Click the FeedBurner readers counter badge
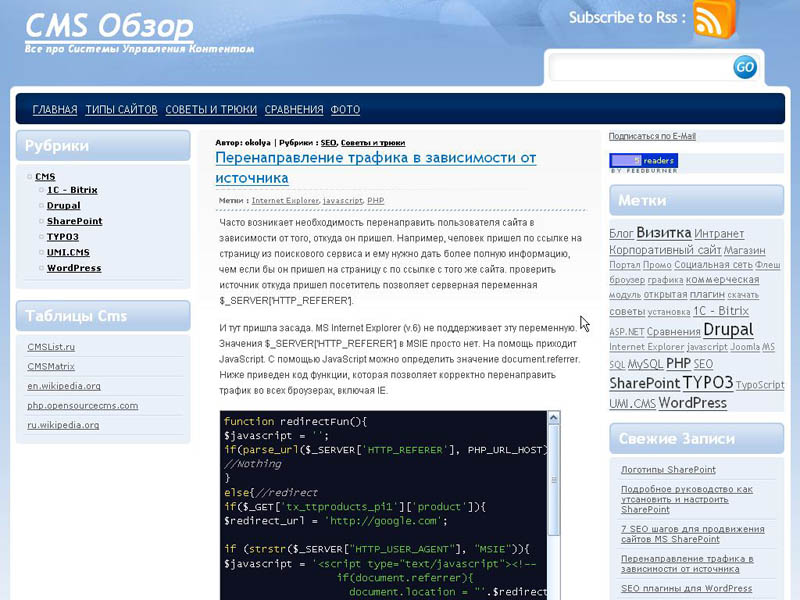The image size is (800, 600). 643,161
